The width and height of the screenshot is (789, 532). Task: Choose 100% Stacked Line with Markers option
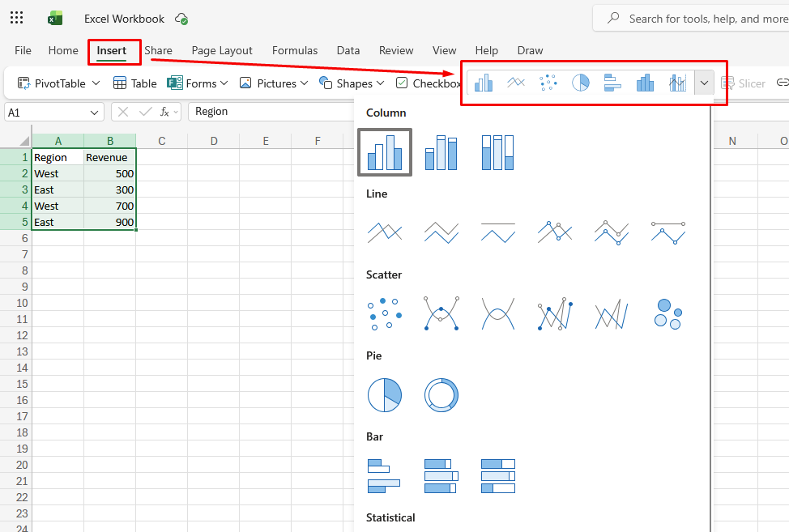pos(668,233)
